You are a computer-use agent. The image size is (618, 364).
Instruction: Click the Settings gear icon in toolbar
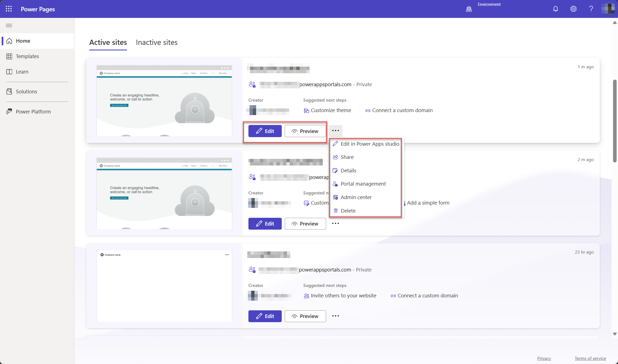click(573, 9)
